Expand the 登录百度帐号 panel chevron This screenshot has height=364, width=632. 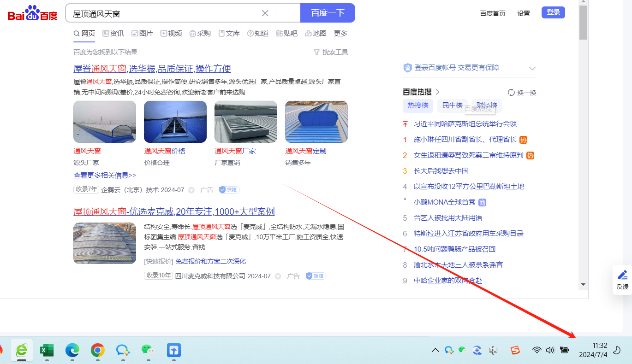pyautogui.click(x=532, y=68)
